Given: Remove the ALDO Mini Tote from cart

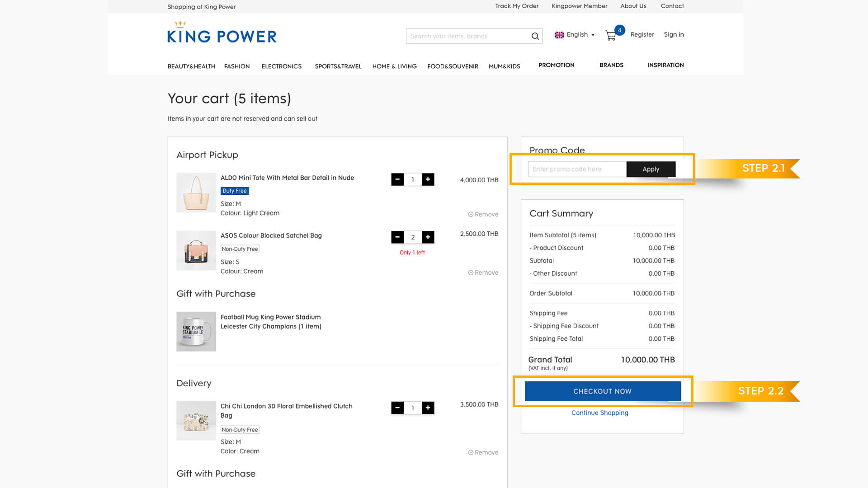Looking at the screenshot, I should point(483,215).
